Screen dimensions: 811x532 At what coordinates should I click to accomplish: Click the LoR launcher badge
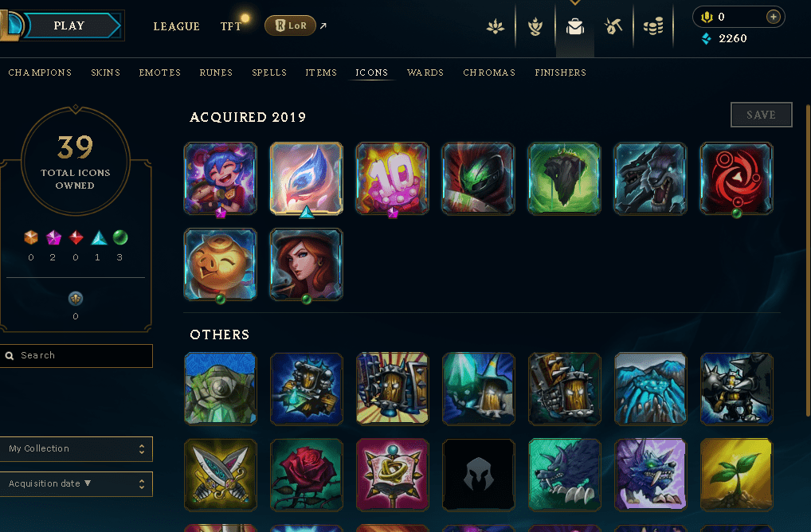point(290,25)
